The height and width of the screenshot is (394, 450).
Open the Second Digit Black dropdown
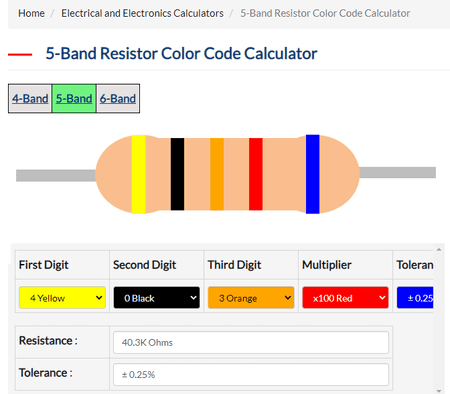(157, 297)
